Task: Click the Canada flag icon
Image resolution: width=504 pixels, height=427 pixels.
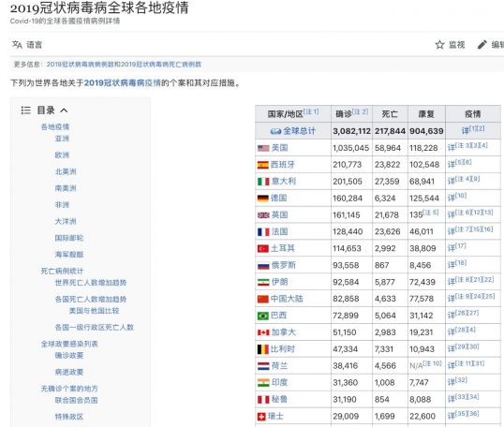Action: (x=263, y=332)
